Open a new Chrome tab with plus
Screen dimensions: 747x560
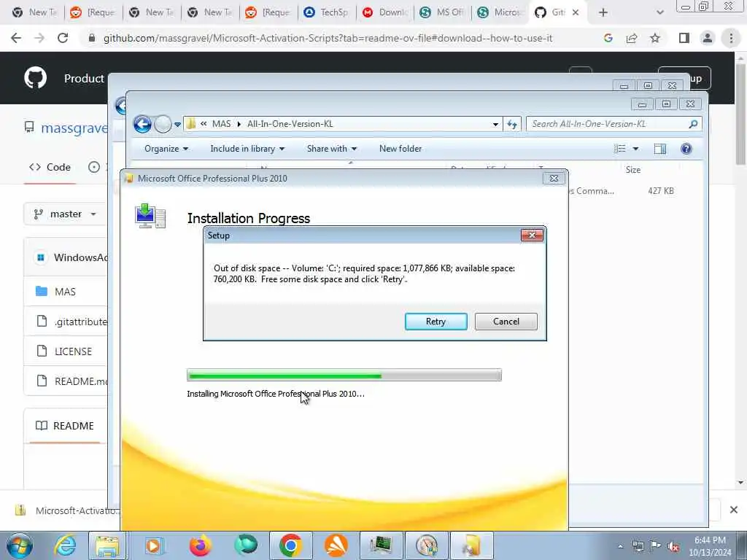[603, 12]
